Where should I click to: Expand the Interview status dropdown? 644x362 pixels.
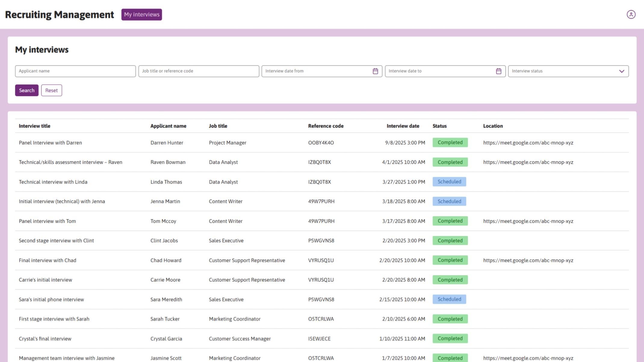click(x=622, y=71)
